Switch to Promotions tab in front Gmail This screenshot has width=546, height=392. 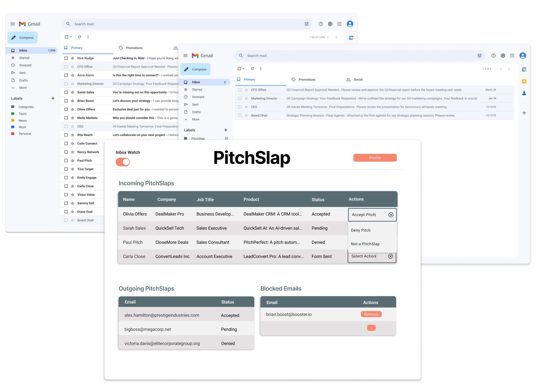click(303, 79)
